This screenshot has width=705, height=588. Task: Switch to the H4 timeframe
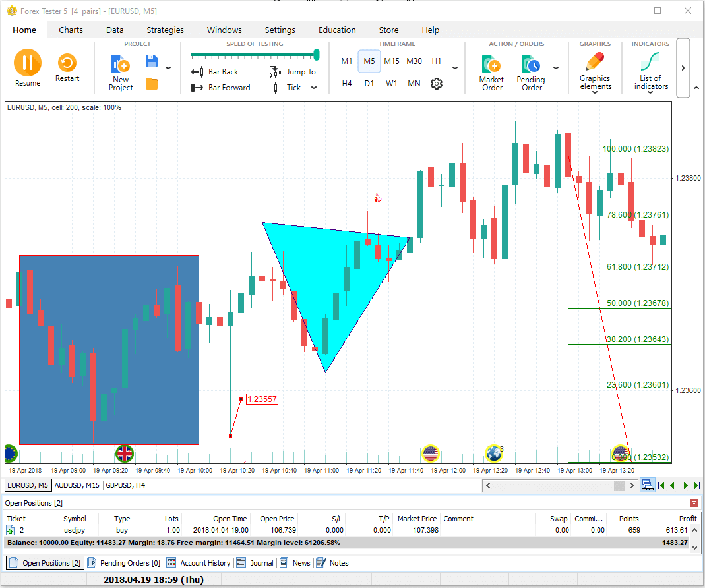coord(347,84)
